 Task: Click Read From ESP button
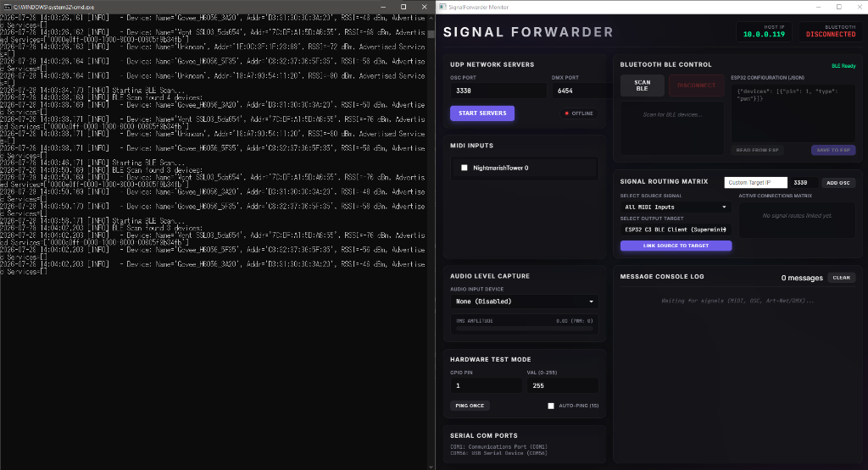pos(757,150)
